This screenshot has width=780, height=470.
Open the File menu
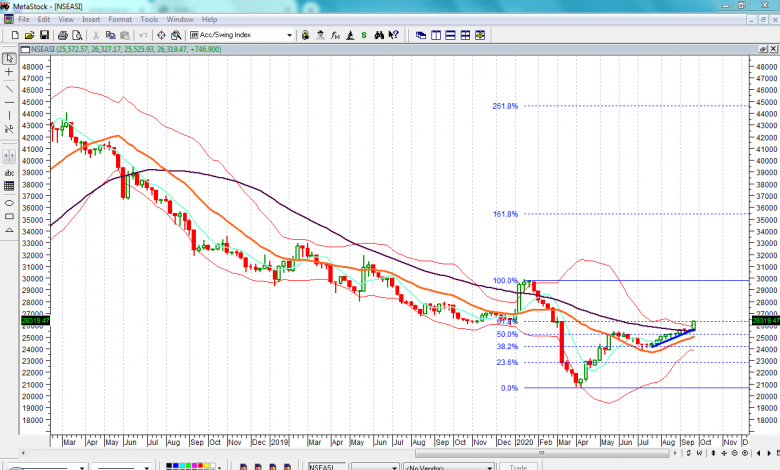23,19
